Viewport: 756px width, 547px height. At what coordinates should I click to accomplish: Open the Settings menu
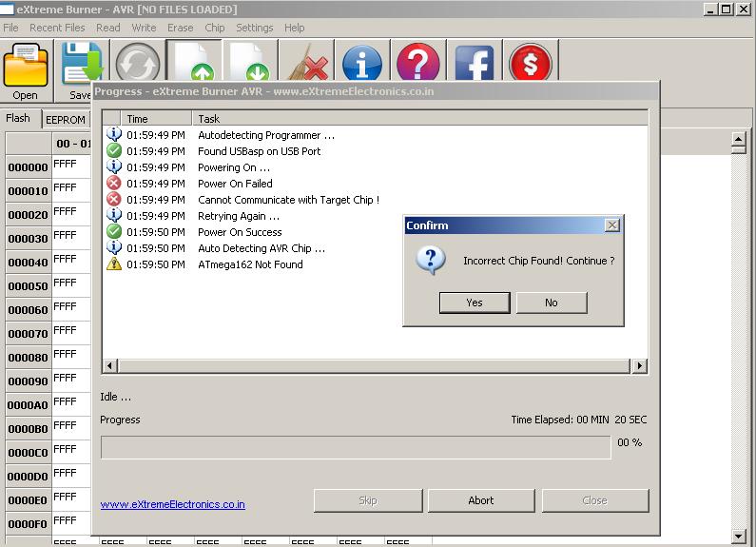(x=255, y=28)
